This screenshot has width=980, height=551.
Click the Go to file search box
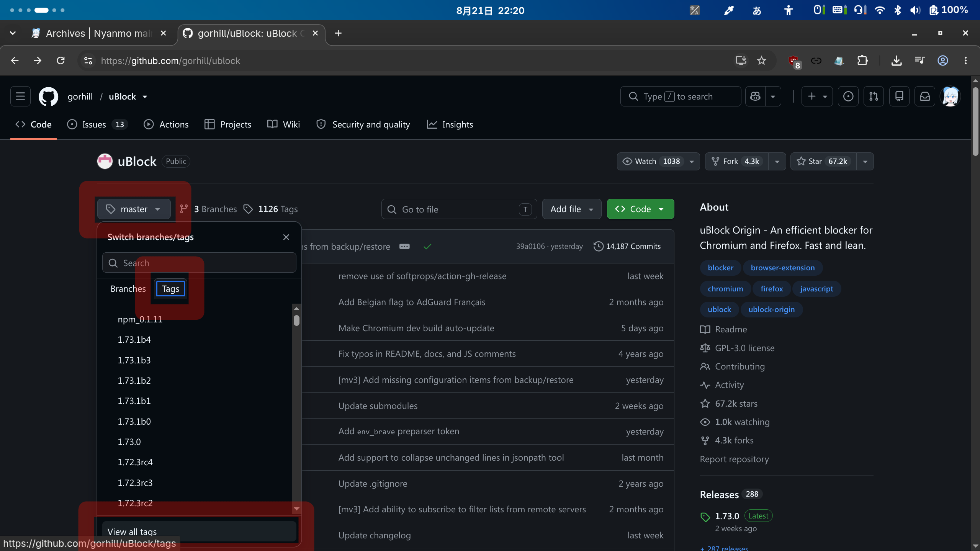click(x=459, y=209)
